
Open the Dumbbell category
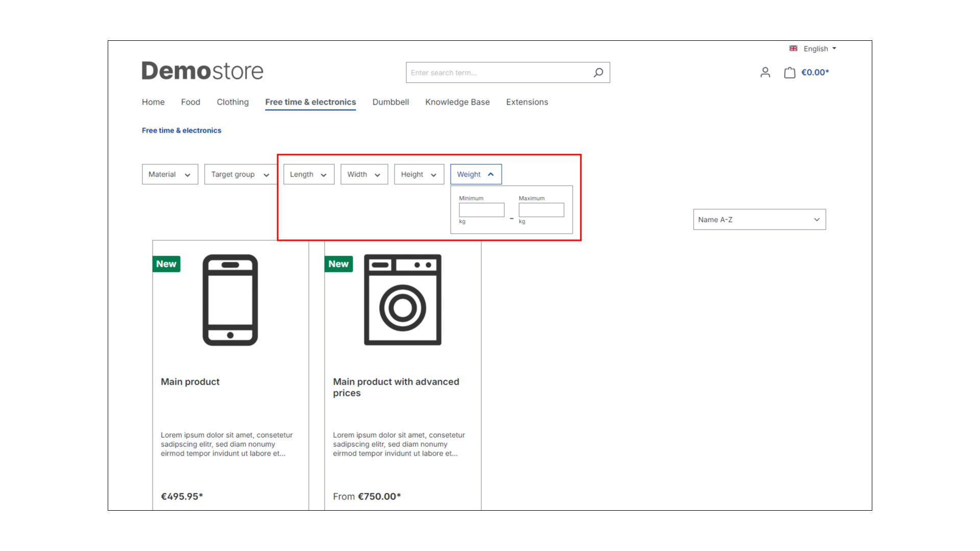point(390,102)
